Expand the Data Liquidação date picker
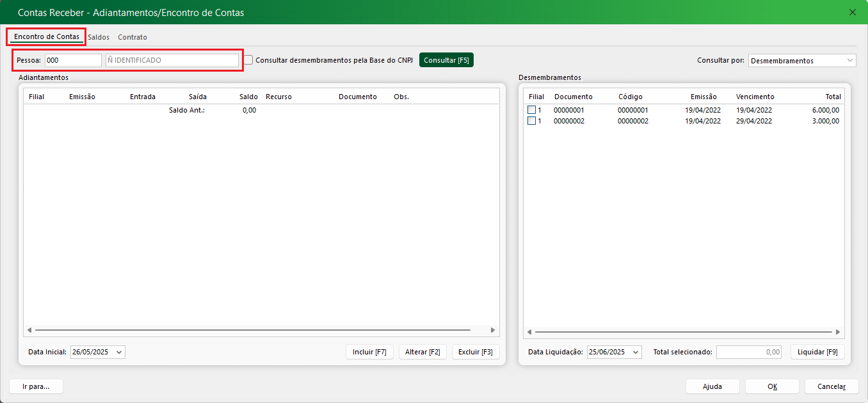The width and height of the screenshot is (868, 403). tap(635, 352)
